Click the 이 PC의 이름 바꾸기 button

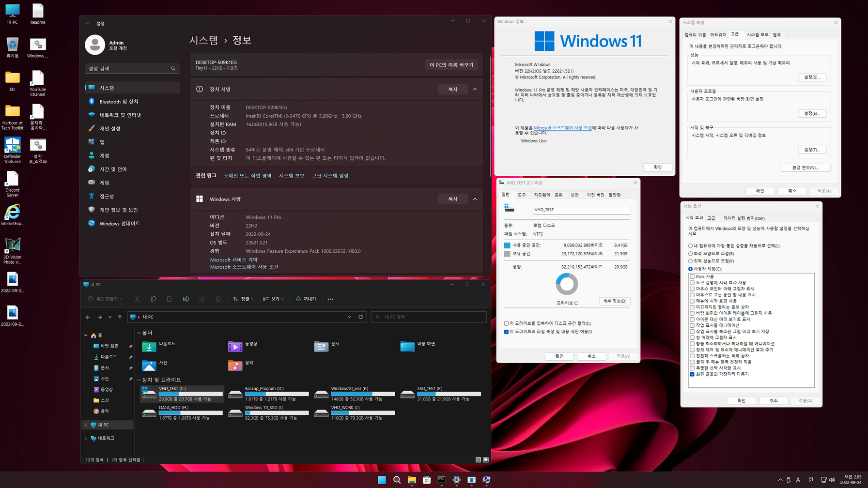pyautogui.click(x=451, y=65)
